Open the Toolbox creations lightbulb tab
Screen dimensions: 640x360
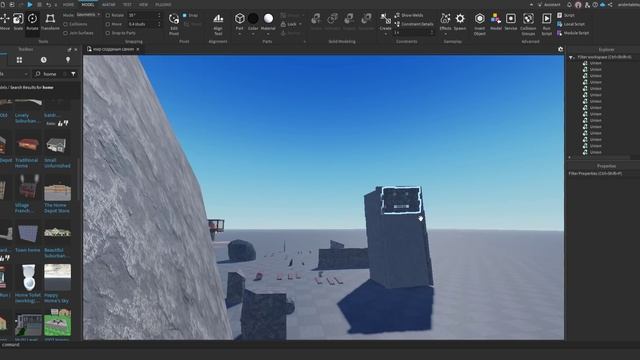tap(68, 60)
